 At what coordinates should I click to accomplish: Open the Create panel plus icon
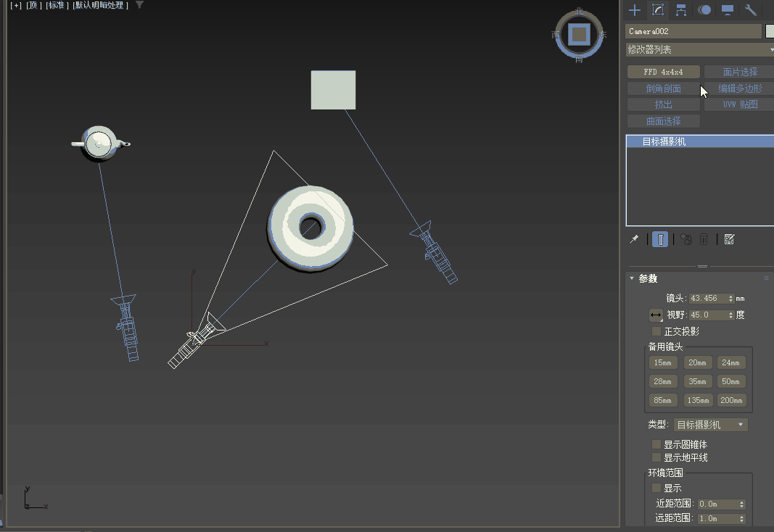coord(635,10)
